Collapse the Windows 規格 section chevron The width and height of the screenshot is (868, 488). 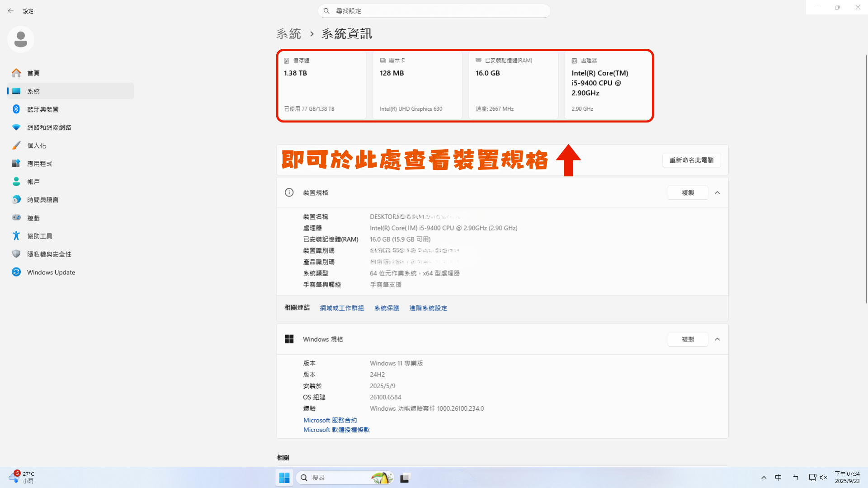point(717,339)
